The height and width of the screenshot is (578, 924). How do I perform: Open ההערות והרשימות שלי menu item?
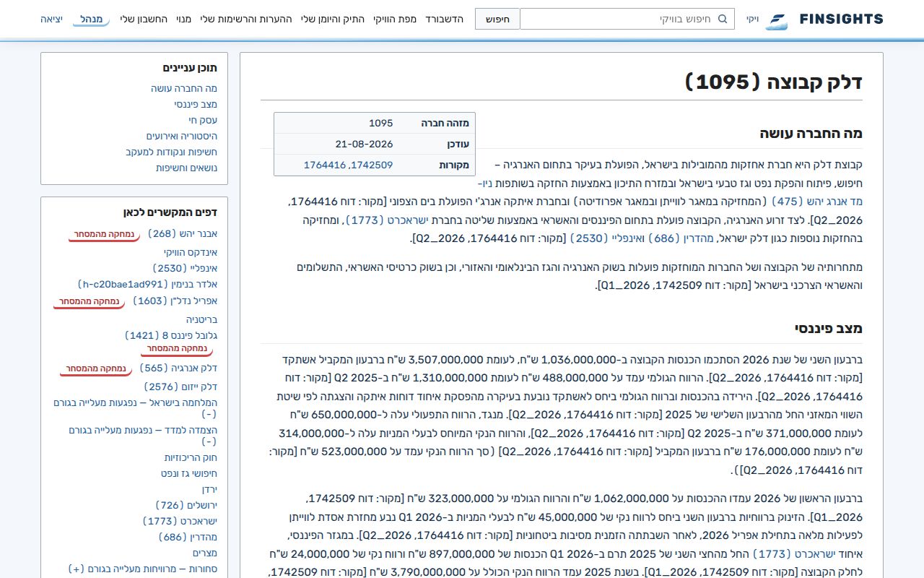point(246,19)
